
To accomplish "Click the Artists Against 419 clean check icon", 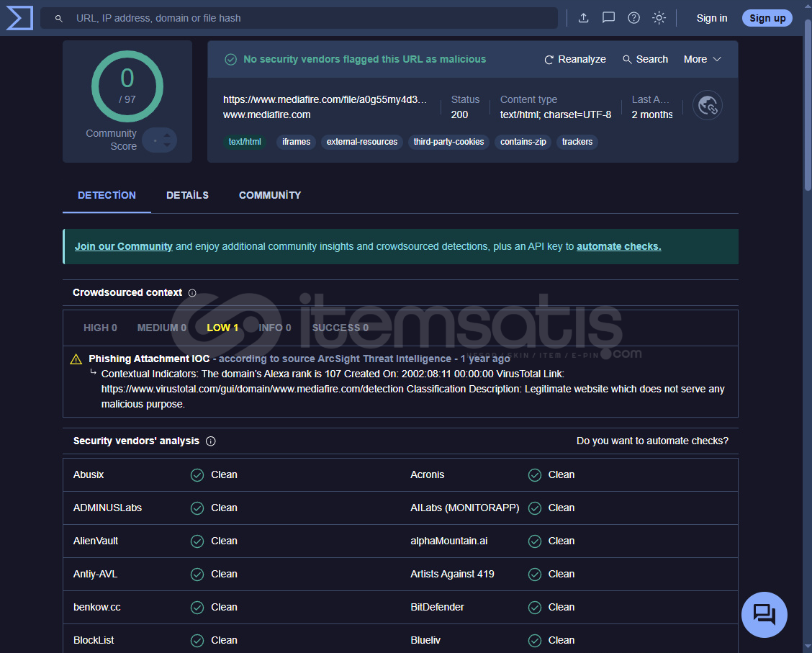I will tap(535, 575).
